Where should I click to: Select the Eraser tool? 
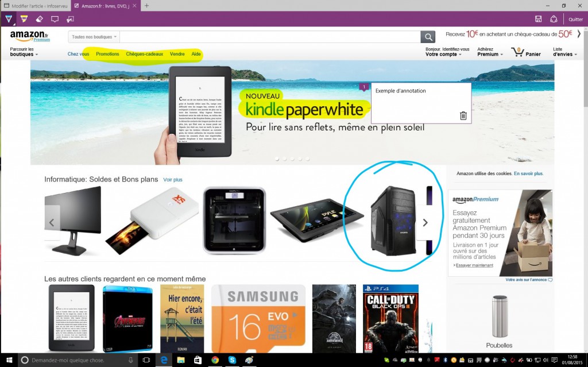coord(40,19)
